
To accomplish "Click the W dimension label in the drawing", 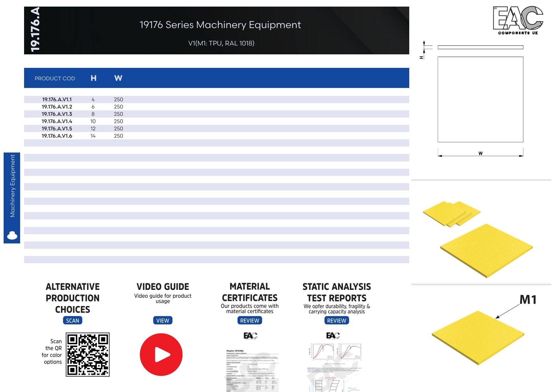I will [x=480, y=153].
